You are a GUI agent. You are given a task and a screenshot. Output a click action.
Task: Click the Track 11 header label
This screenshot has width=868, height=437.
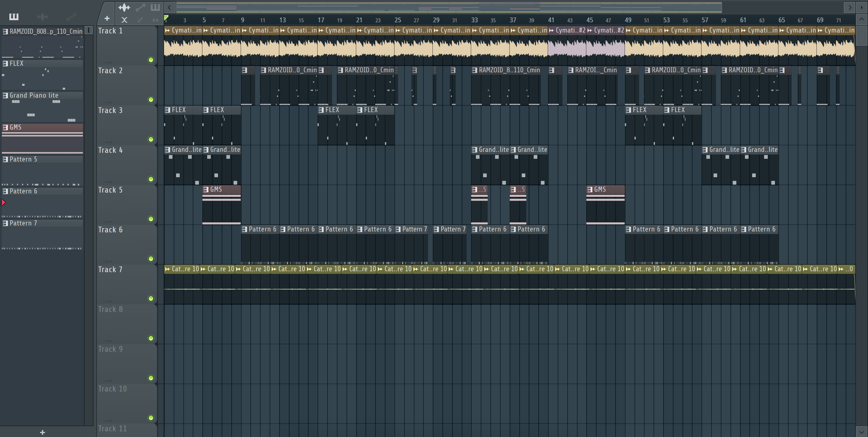pos(112,429)
